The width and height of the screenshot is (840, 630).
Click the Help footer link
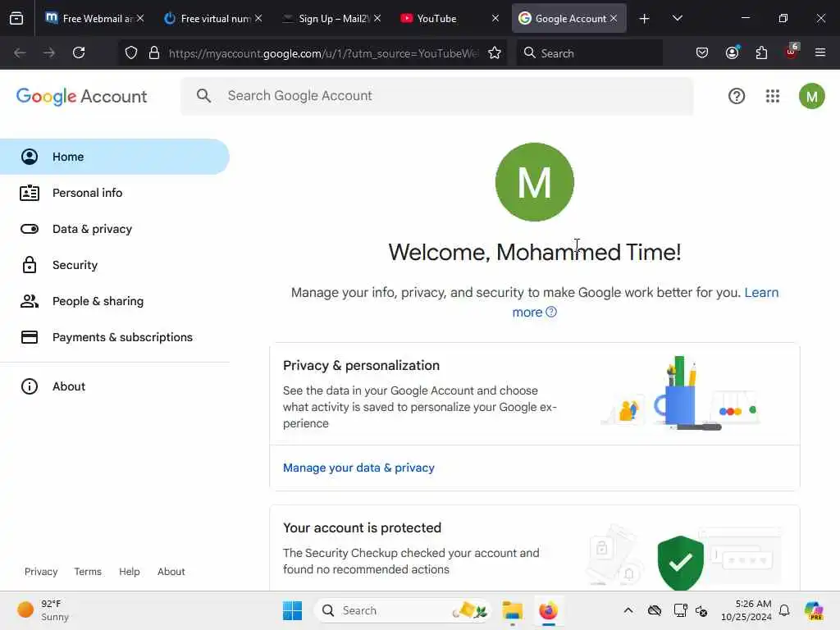click(x=129, y=572)
